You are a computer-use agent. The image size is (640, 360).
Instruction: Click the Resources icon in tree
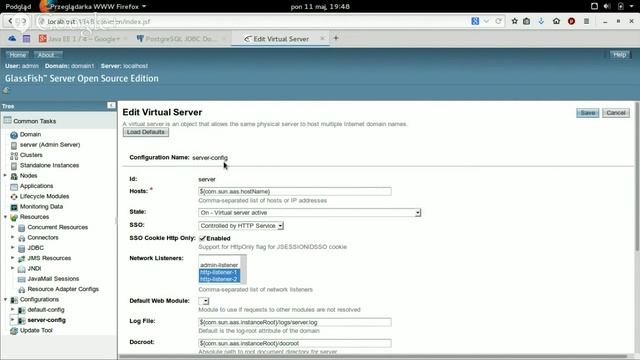point(14,217)
